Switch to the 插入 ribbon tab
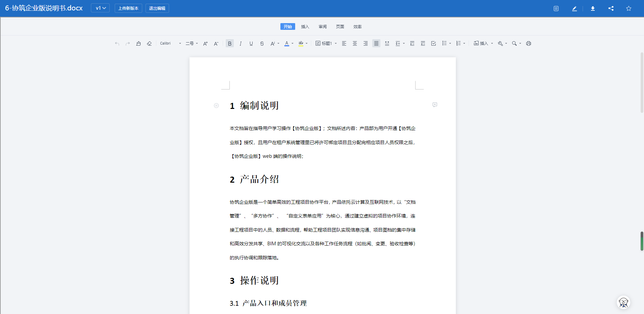The image size is (644, 314). pyautogui.click(x=305, y=26)
